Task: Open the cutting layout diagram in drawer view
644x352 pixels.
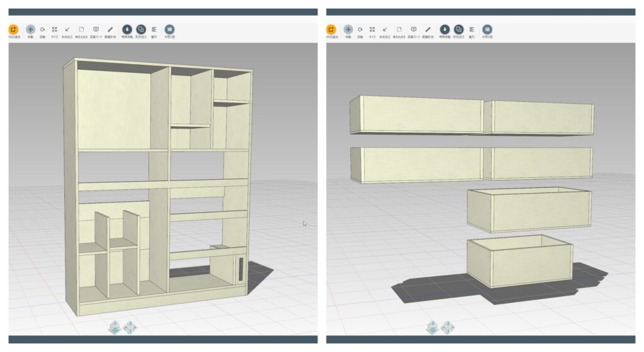Action: tap(487, 30)
